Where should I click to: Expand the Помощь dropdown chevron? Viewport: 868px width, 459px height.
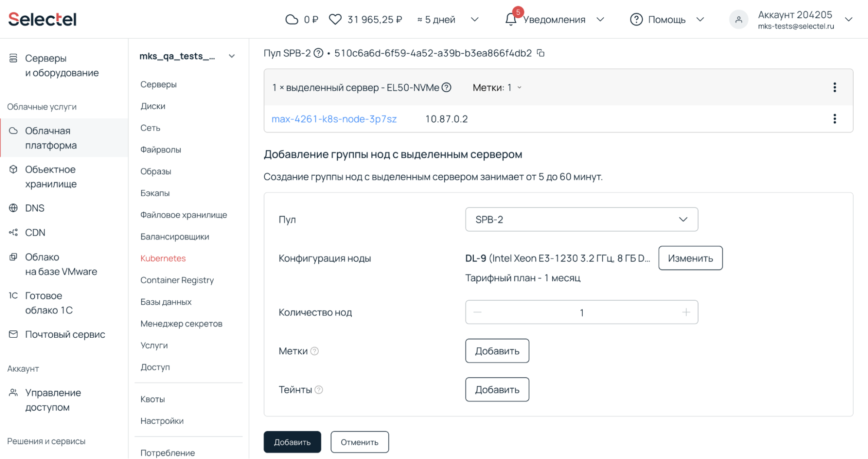(700, 20)
